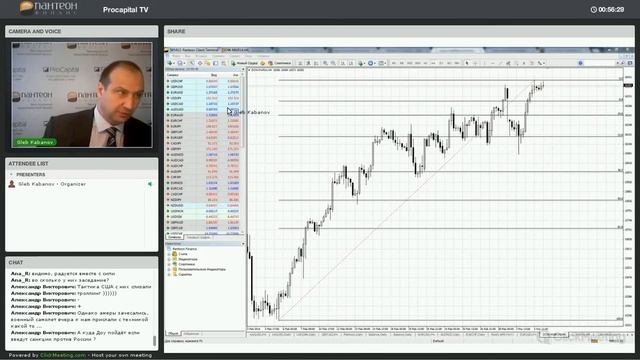This screenshot has height=360, width=640.
Task: Switch to Navigator Общие tab
Action: (173, 334)
